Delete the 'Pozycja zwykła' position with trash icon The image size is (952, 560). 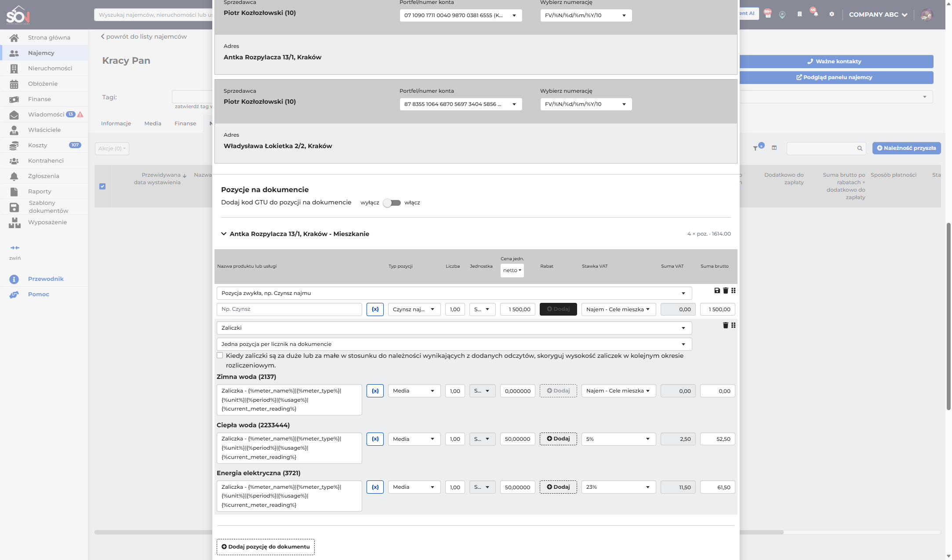tap(726, 291)
